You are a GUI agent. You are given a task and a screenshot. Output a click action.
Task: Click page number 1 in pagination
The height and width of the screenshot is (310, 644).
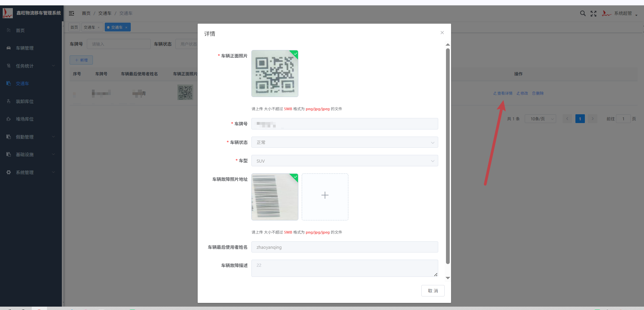pos(580,119)
